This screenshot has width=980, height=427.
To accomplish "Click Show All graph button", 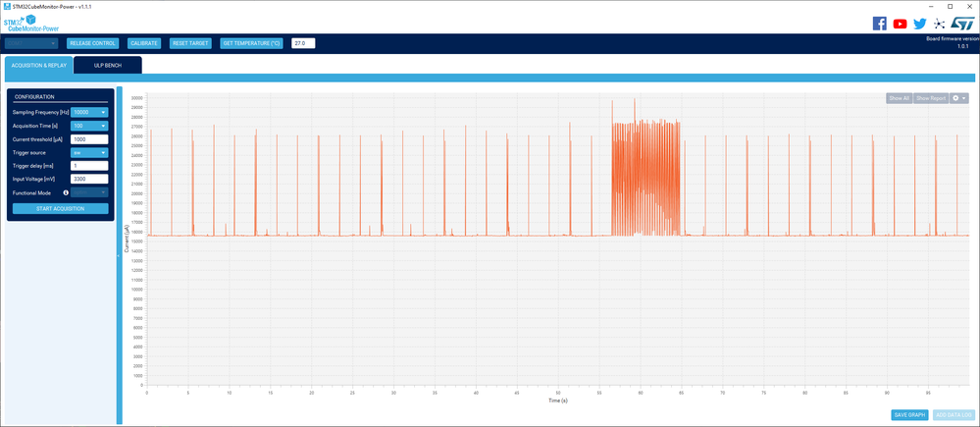I will 899,98.
